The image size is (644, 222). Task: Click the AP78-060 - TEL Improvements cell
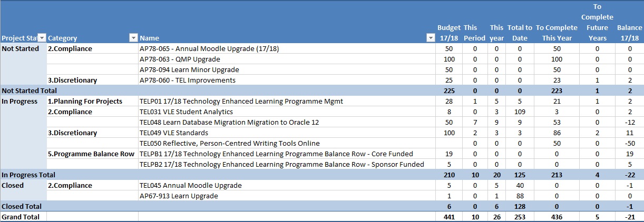(188, 80)
